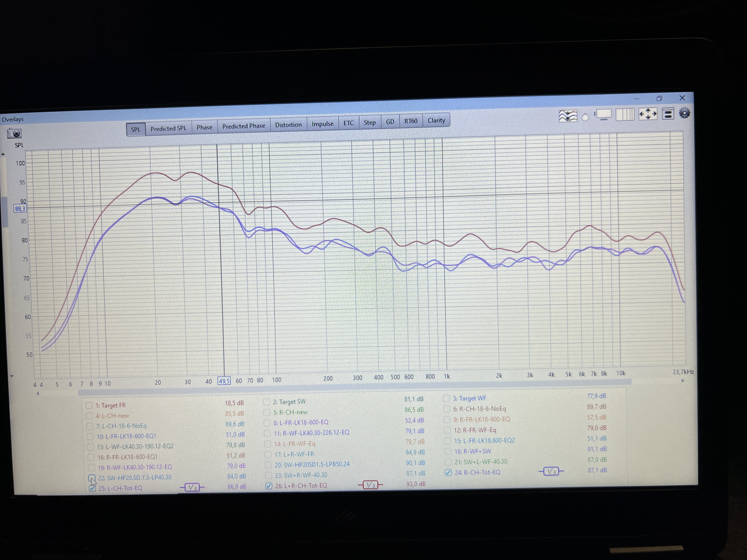The image size is (747, 560).
Task: Show the 19: R-WF-LK40.30-190.12-EQ trace
Action: (91, 468)
